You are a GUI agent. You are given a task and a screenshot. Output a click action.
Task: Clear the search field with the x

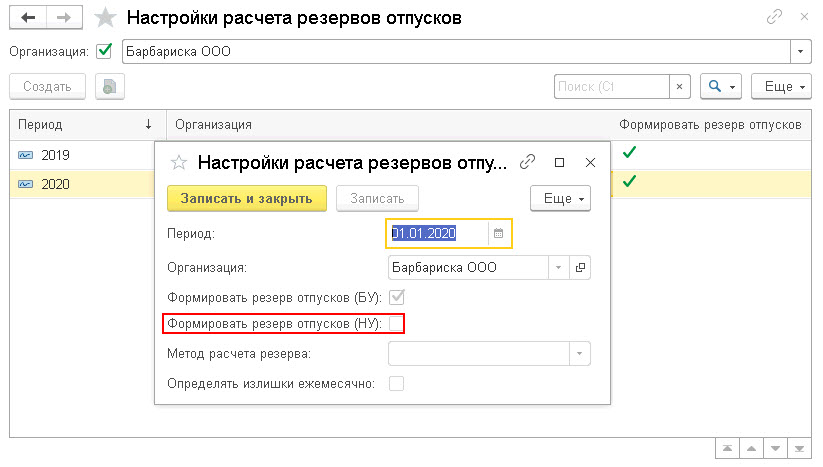[x=680, y=87]
